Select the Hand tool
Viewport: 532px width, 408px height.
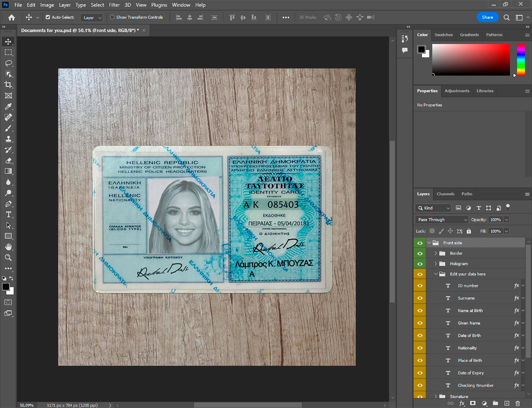tap(9, 247)
